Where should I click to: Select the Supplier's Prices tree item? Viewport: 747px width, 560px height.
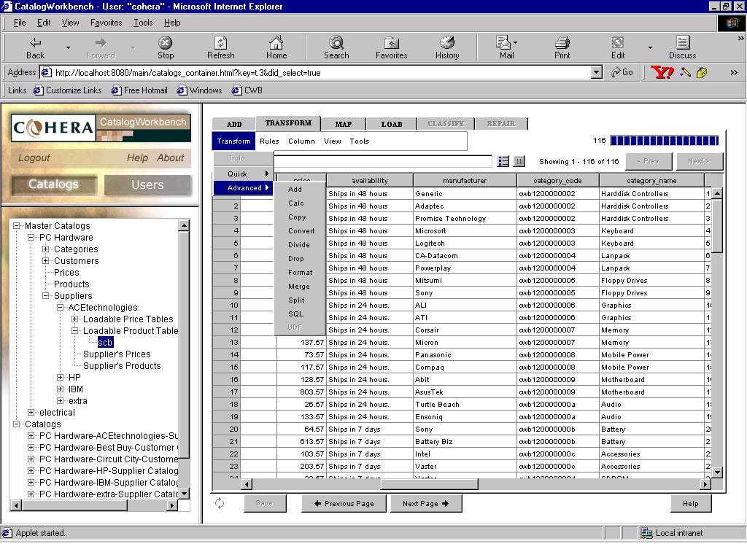(117, 354)
